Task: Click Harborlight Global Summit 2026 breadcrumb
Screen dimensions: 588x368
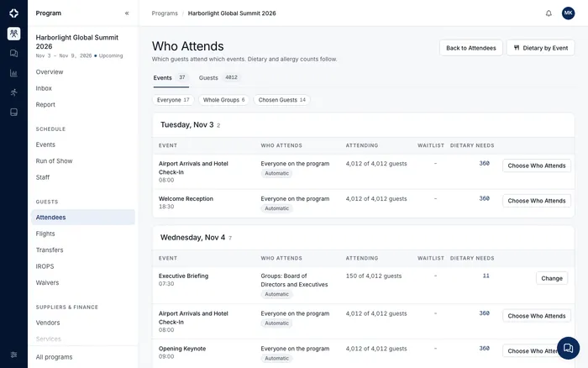Action: click(x=232, y=13)
